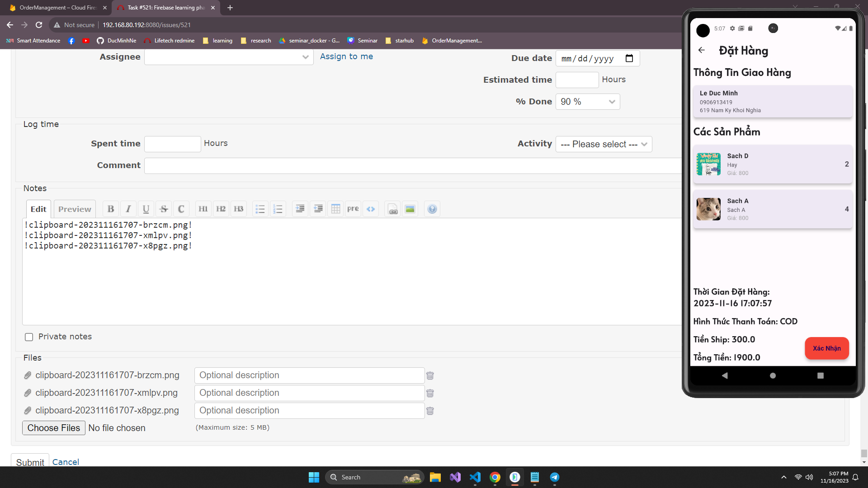Open Telegram from the taskbar

pos(555,477)
